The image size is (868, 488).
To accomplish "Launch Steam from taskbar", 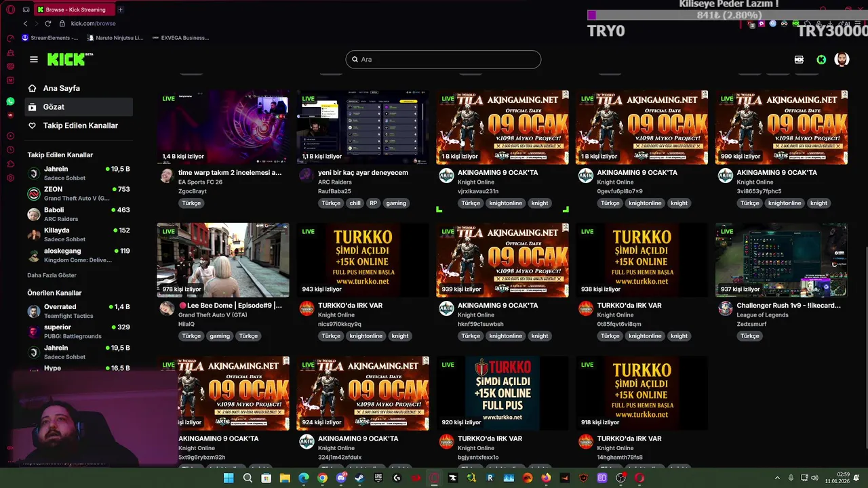I will (359, 478).
